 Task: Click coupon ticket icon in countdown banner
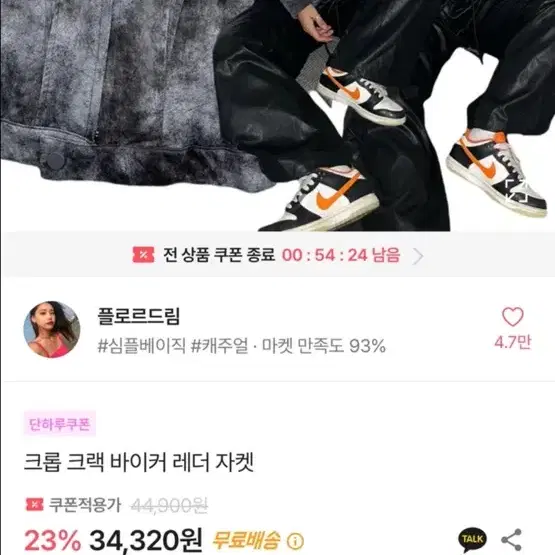tap(143, 255)
